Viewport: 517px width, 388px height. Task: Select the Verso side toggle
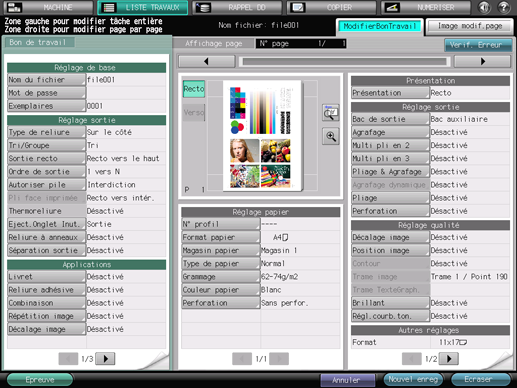tap(194, 112)
